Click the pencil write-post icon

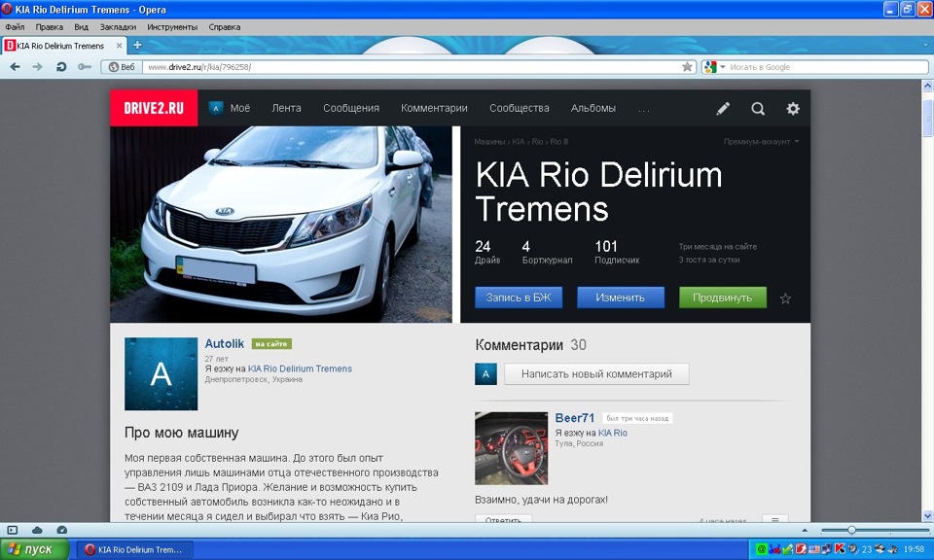tap(723, 108)
